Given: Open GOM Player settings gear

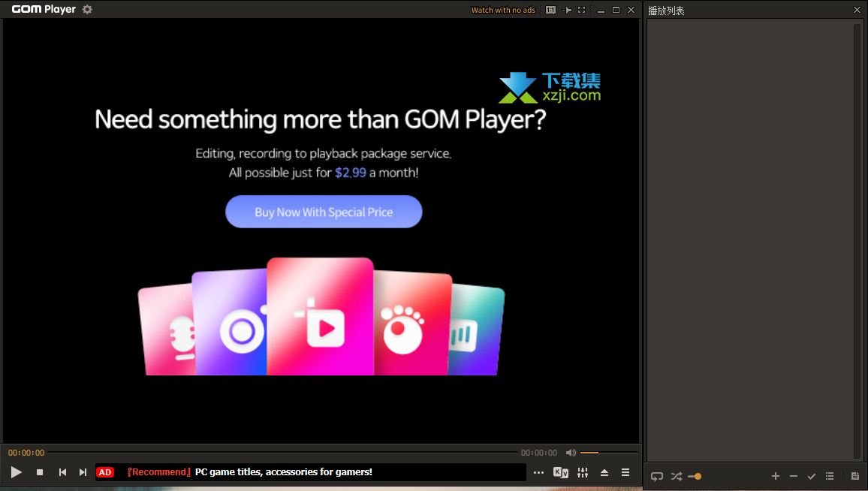Looking at the screenshot, I should point(87,10).
